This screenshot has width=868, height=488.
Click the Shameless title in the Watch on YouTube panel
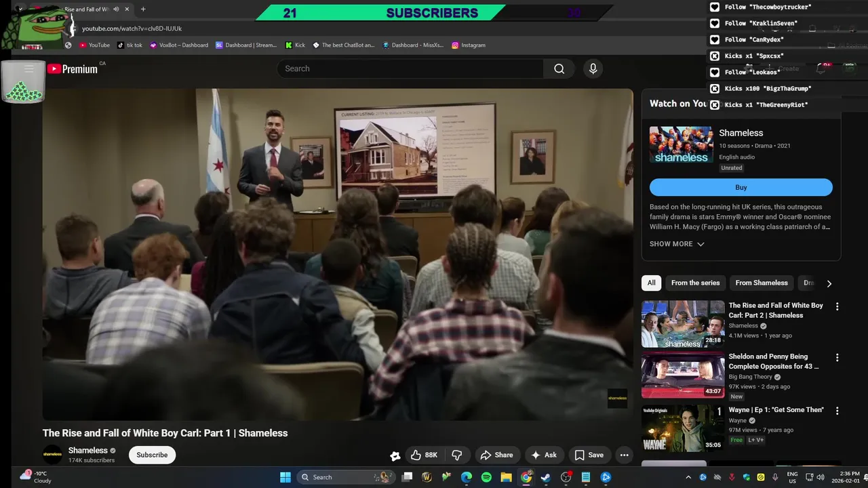[x=741, y=133]
